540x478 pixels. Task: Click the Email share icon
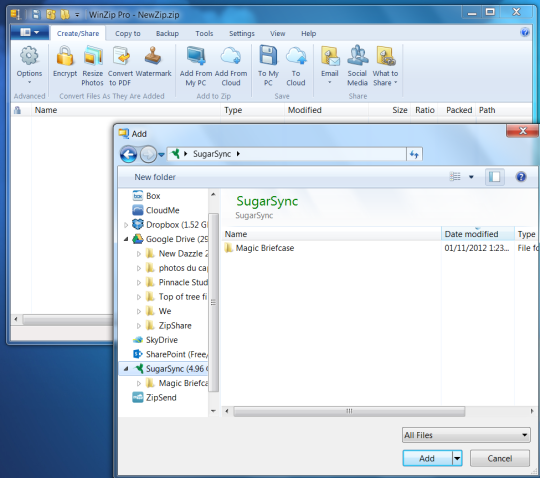point(330,56)
